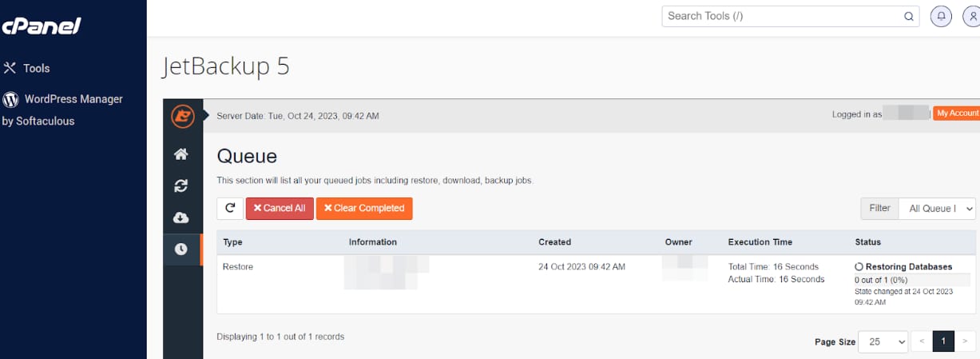This screenshot has width=980, height=359.
Task: Click the 24 Oct 2023 09:42 AM created cell
Action: tap(582, 267)
